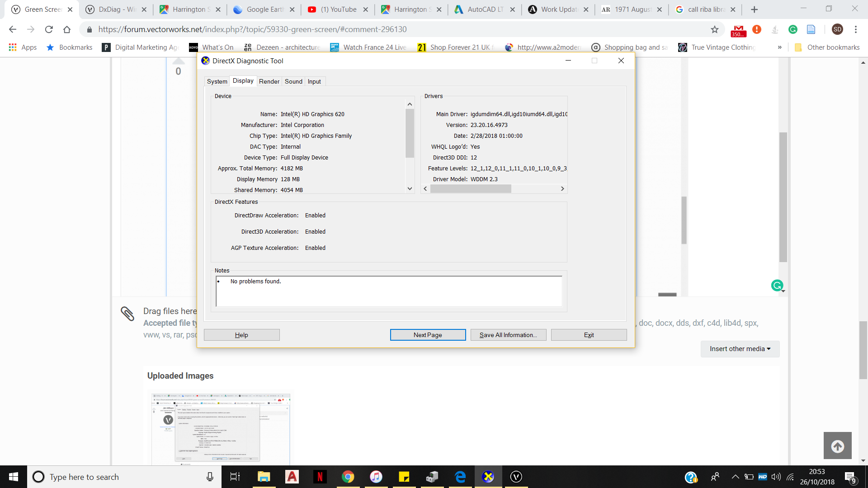868x488 pixels.
Task: Click the scroll-to-top arrow button
Action: click(837, 446)
